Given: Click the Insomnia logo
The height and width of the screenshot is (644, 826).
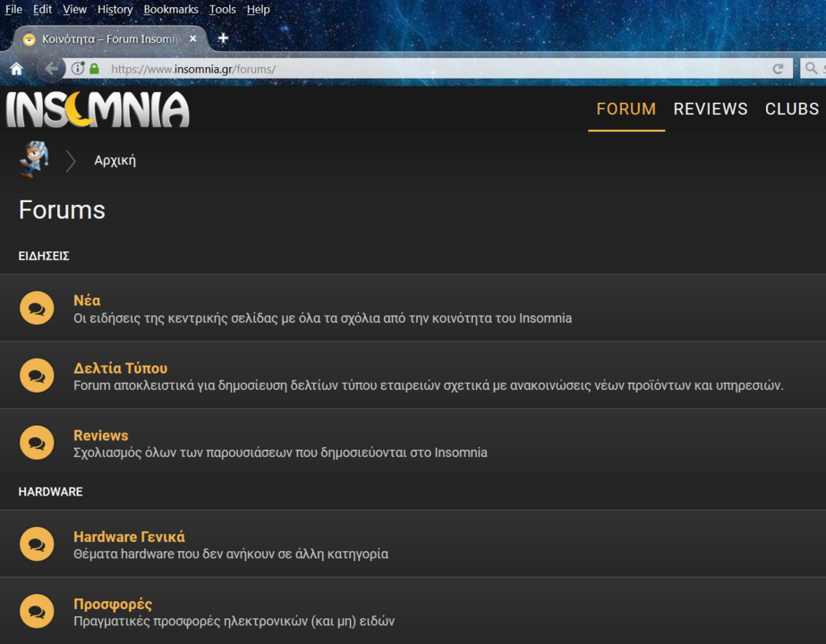Looking at the screenshot, I should [x=98, y=109].
